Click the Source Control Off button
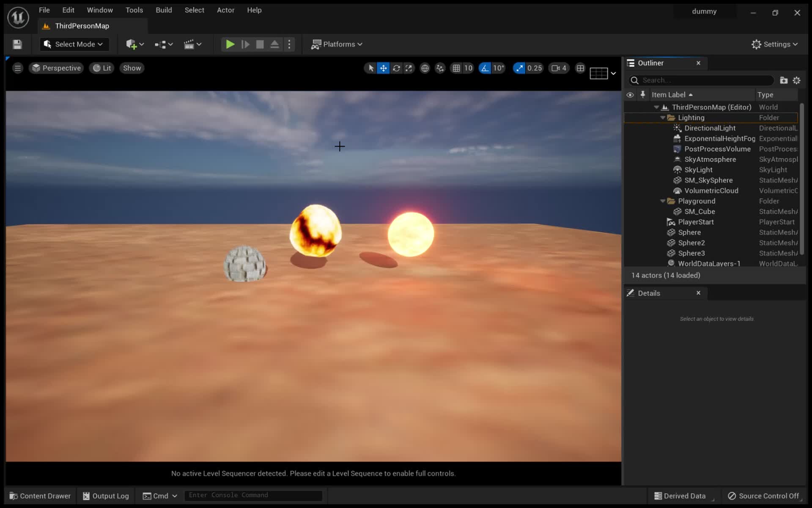812x508 pixels. (x=763, y=496)
